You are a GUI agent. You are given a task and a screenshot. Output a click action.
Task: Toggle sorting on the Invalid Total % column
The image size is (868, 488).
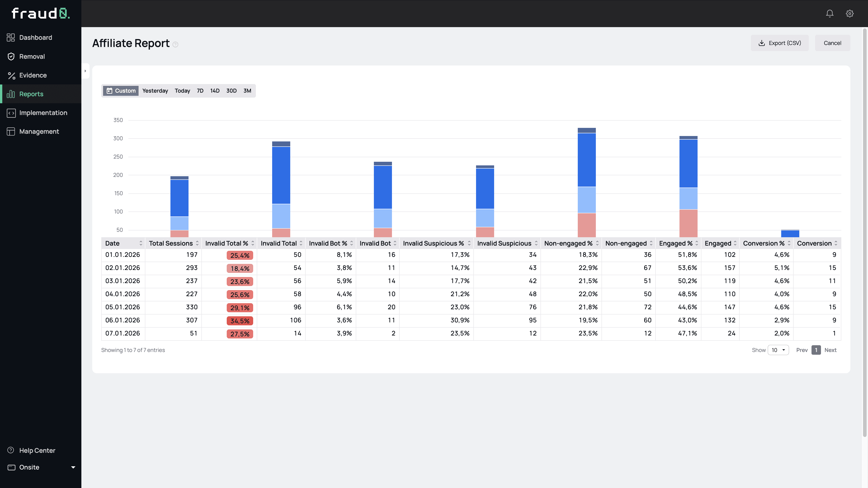click(x=253, y=243)
